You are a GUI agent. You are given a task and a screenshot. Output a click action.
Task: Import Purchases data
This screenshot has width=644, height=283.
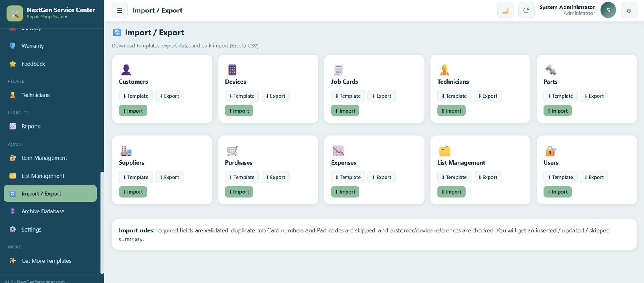point(239,192)
